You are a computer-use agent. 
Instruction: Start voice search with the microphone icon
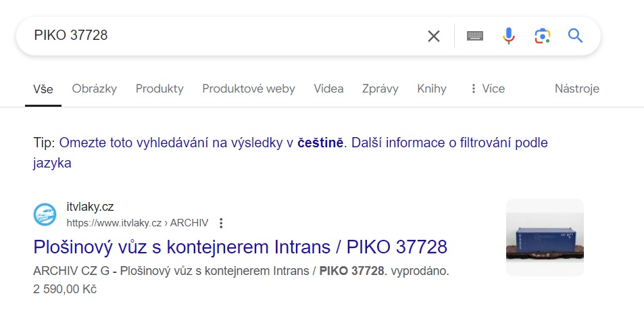coord(508,36)
